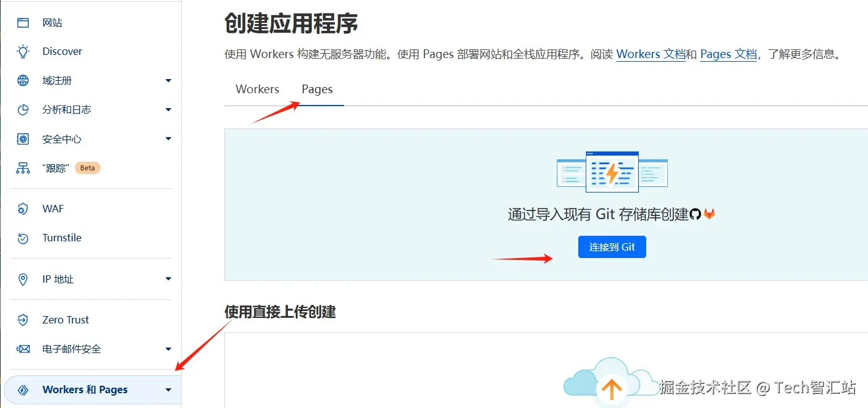868x408 pixels.
Task: Expand the 域注册 dropdown arrow
Action: pos(168,81)
